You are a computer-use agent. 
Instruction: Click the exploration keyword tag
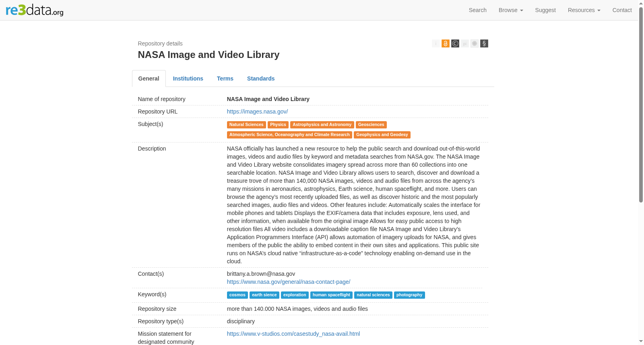tap(295, 295)
